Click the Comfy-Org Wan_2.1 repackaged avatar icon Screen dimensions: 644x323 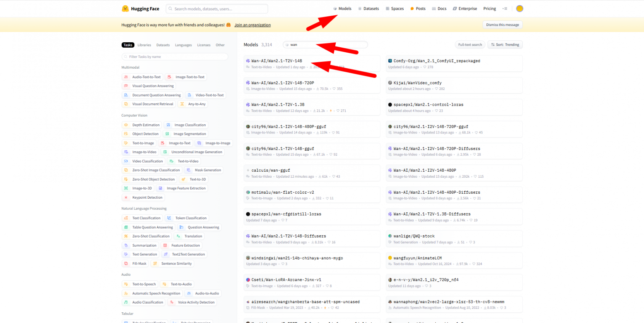click(x=390, y=61)
